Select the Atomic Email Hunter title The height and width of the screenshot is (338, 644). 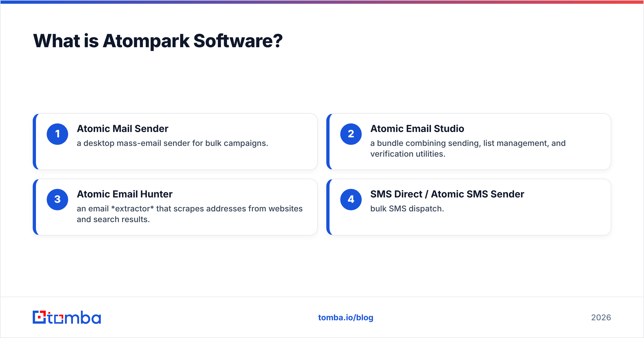click(x=125, y=194)
